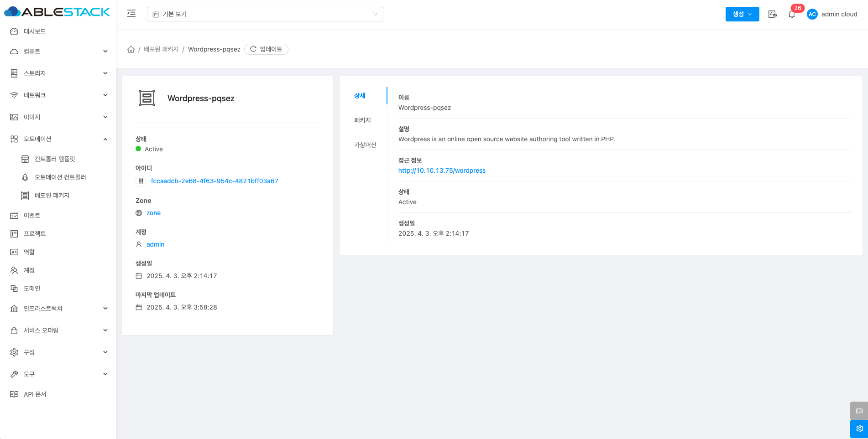Viewport: 868px width, 439px height.
Task: Open 배포된 패키지 in the sidebar
Action: pyautogui.click(x=52, y=196)
